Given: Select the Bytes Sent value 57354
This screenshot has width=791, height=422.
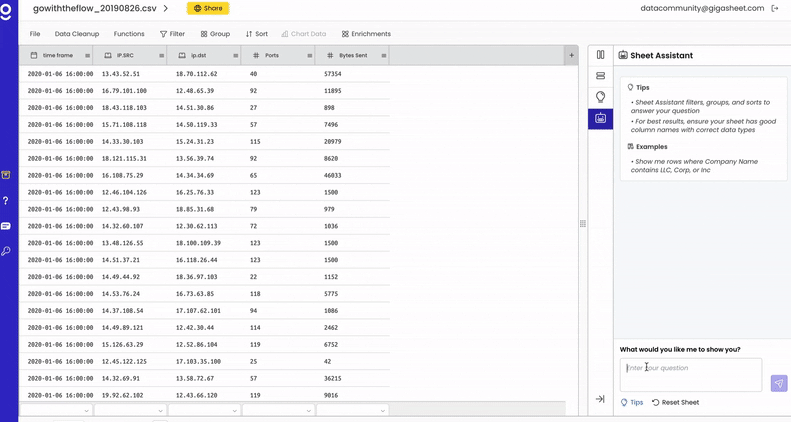Looking at the screenshot, I should tap(332, 74).
